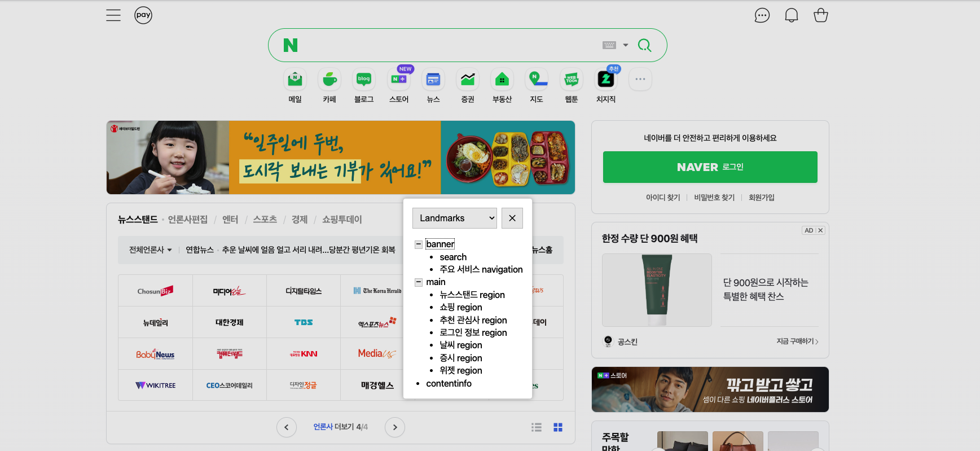Screen dimensions: 980x451
Task: Select the 스포츠 tab
Action: tap(265, 220)
